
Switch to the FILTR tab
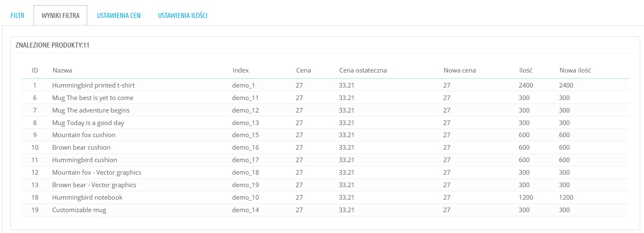click(17, 15)
